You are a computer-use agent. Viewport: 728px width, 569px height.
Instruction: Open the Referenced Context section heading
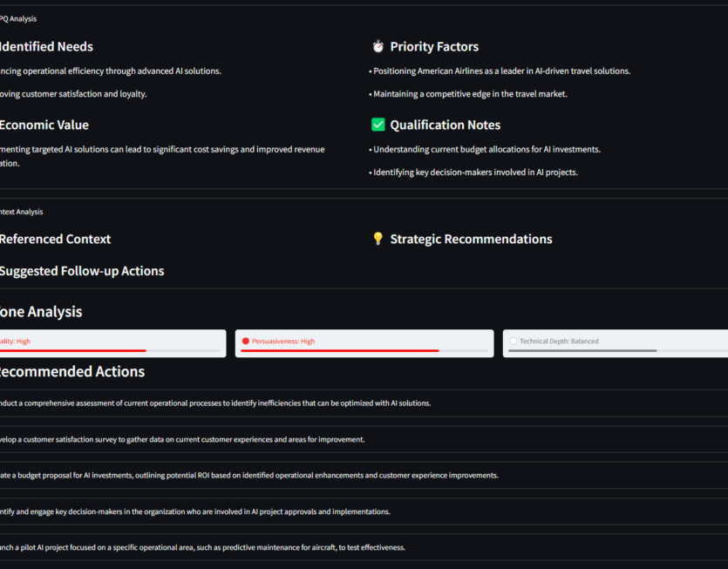[x=55, y=239]
